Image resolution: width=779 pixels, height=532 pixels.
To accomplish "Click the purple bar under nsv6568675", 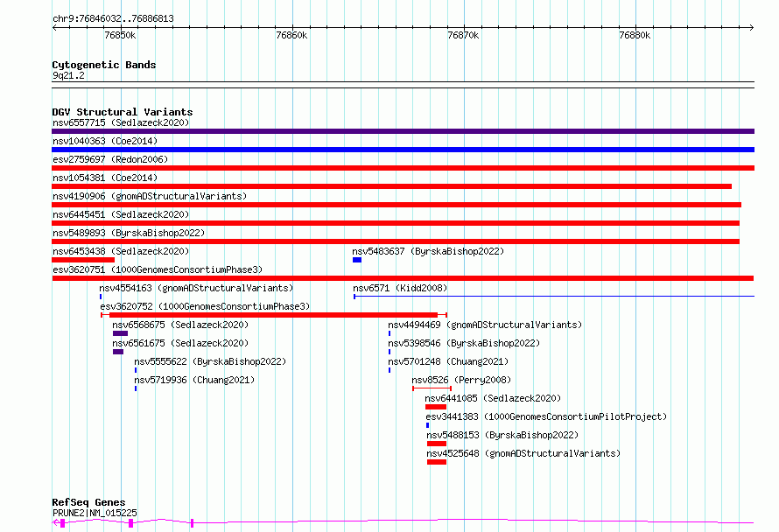I will (120, 333).
